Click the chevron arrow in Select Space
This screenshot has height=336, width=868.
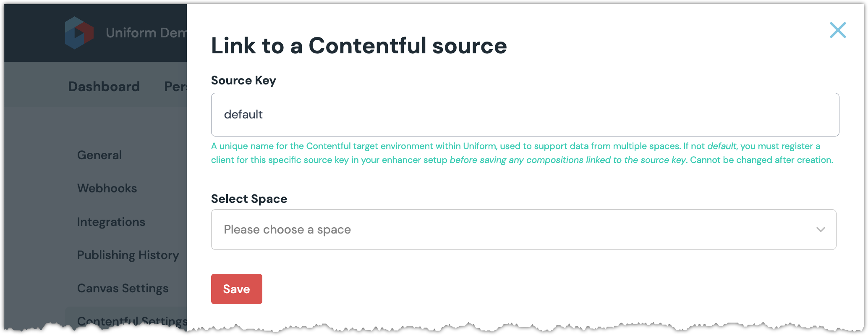coord(820,229)
